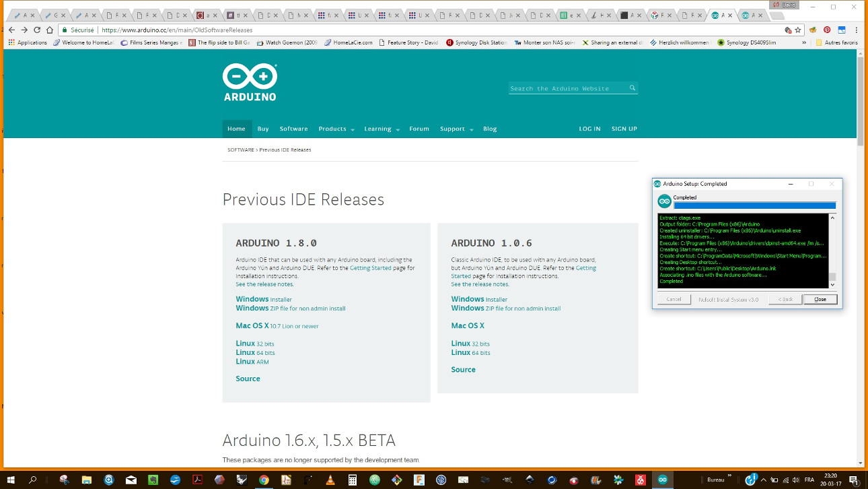Download Arduino 1.8.0 for Mac OS X
868x489 pixels.
tap(277, 326)
